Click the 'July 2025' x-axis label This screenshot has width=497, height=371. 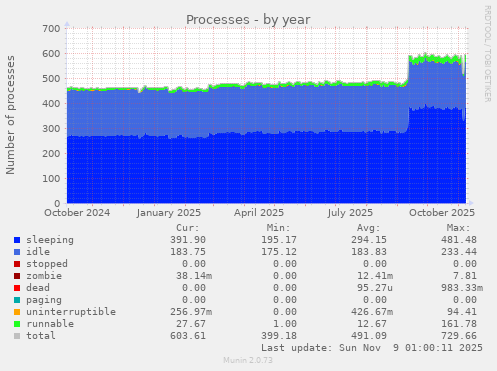350,213
